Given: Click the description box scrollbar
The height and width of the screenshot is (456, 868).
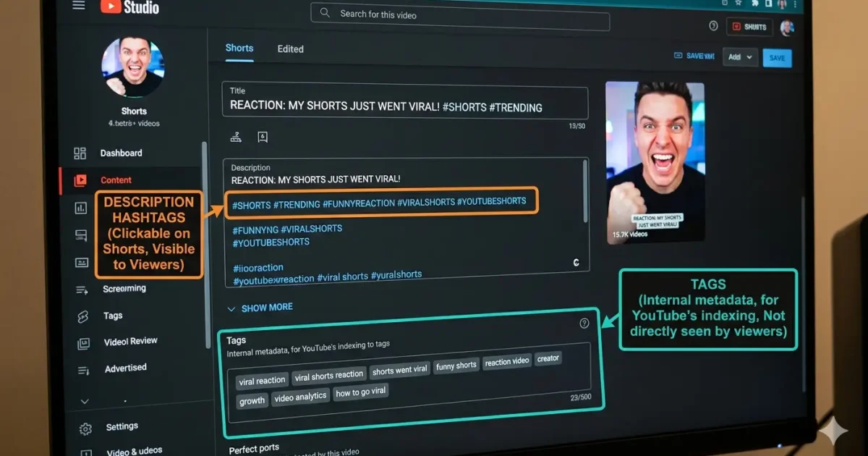Looking at the screenshot, I should (x=584, y=190).
